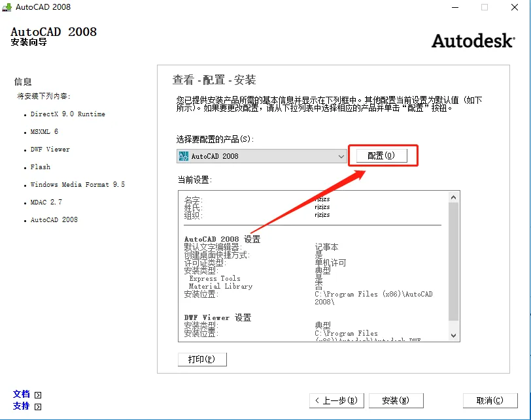Image resolution: width=531 pixels, height=420 pixels.
Task: Select AutoCAD 2008 entry in info list
Action: tap(54, 219)
